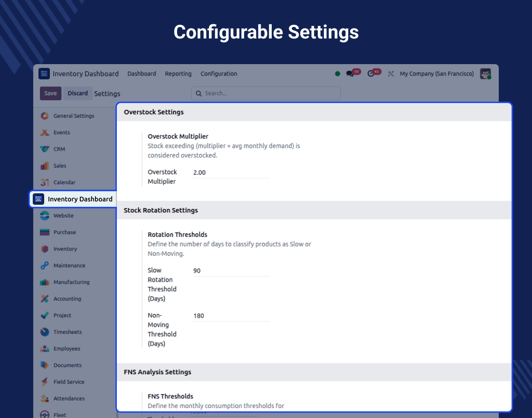
Task: Click Overstock Multiplier bold heading
Action: [x=178, y=136]
